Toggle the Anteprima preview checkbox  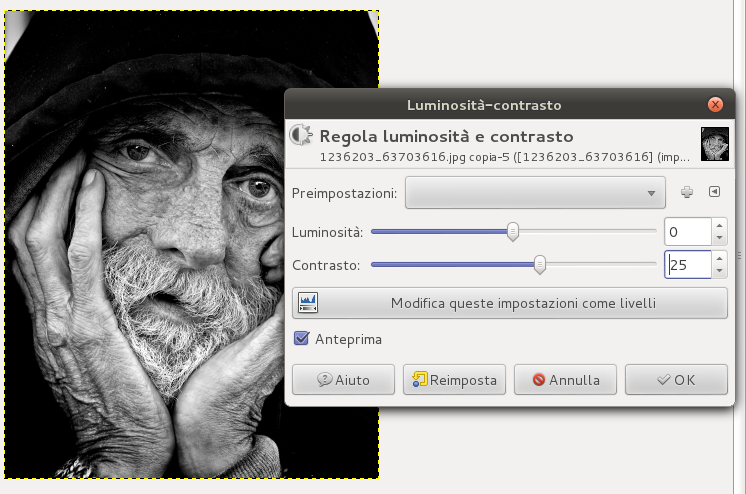coord(302,339)
